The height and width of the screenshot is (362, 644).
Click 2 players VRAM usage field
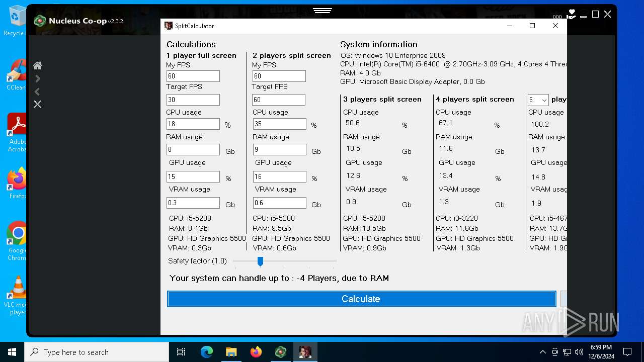[x=279, y=203]
